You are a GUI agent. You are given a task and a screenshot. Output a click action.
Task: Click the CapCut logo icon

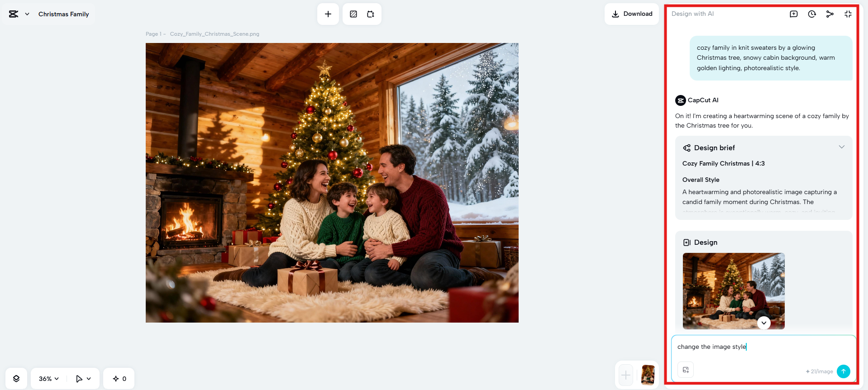click(14, 14)
